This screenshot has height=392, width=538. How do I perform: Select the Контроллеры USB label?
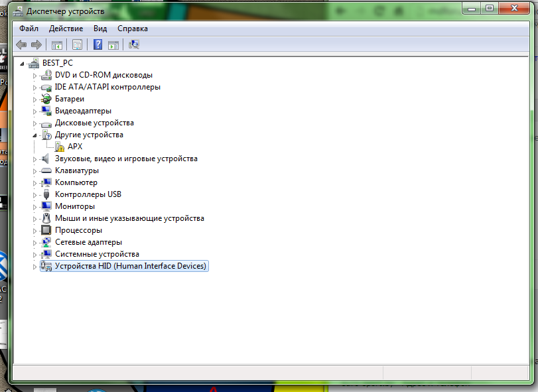pyautogui.click(x=88, y=194)
